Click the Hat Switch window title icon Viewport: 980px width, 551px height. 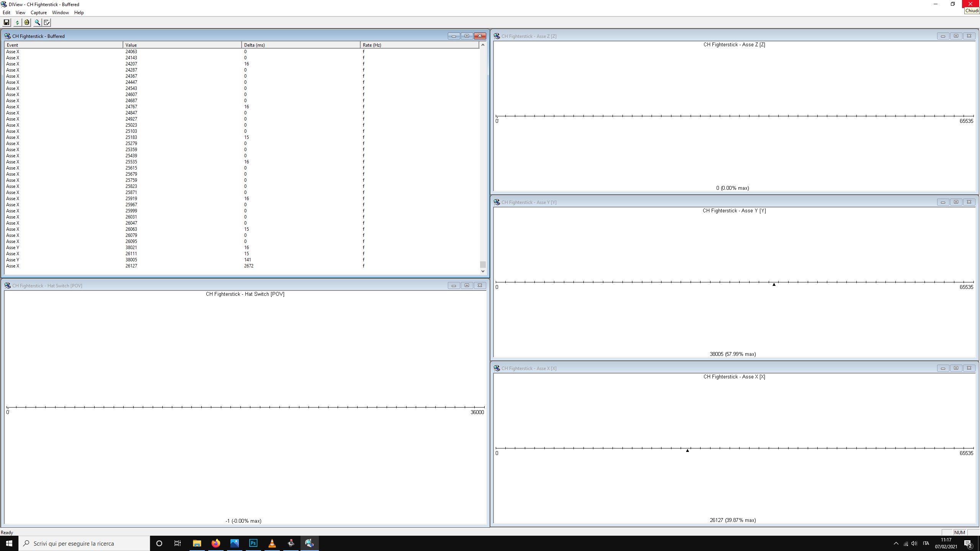tap(8, 285)
